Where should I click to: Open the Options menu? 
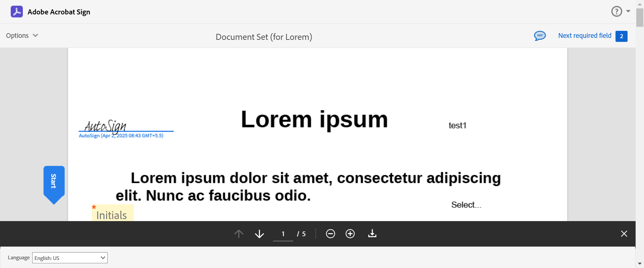click(x=22, y=36)
